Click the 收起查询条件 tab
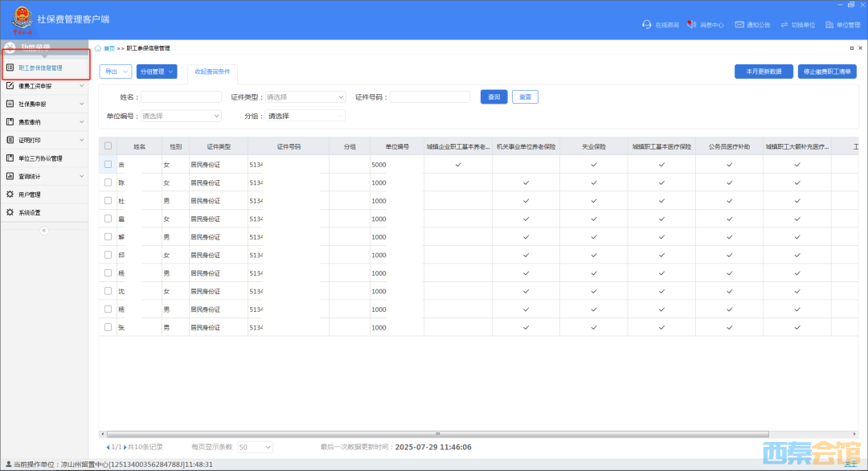The height and width of the screenshot is (471, 868). (212, 72)
